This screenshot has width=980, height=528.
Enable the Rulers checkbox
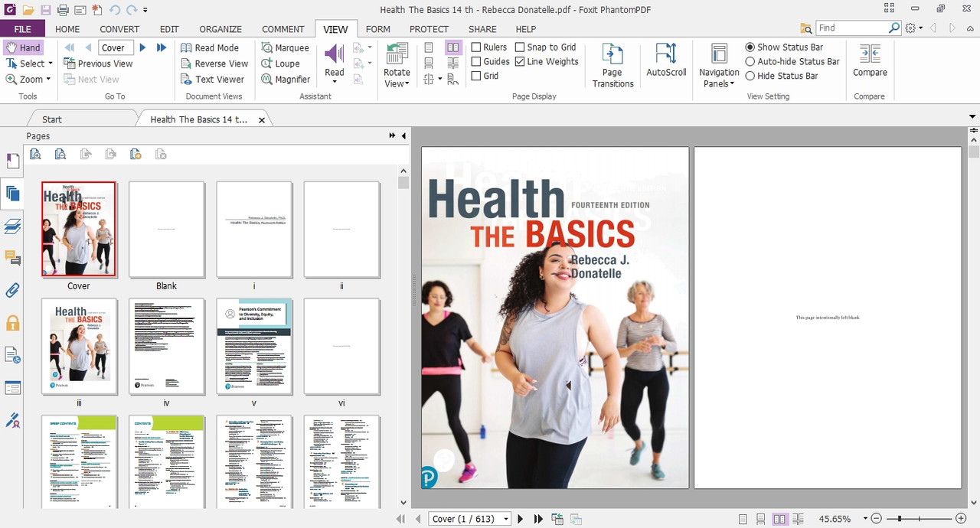point(475,47)
